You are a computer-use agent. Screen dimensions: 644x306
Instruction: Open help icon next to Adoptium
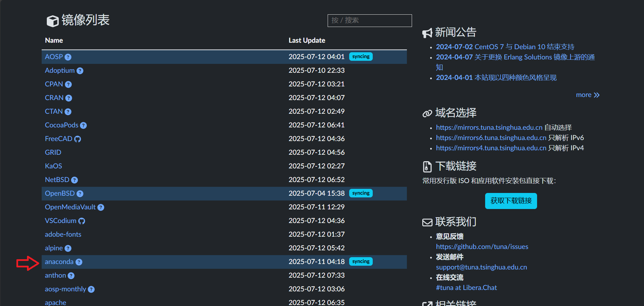coord(80,71)
